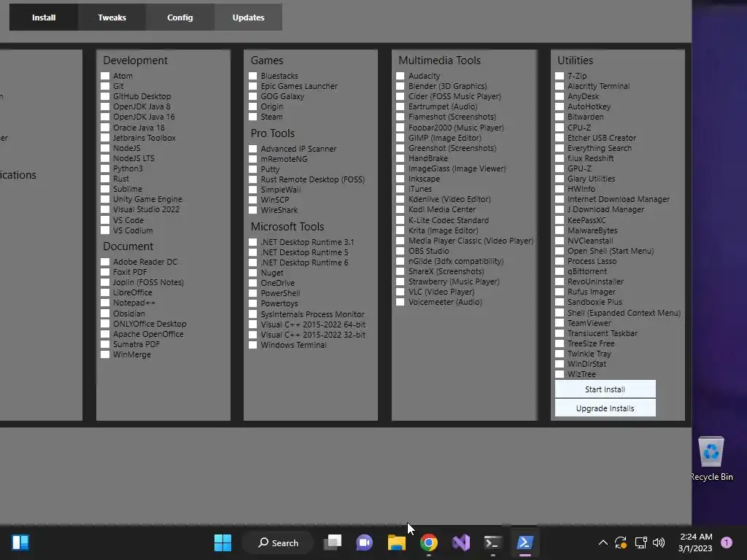Check the Adobe Reader DC checkbox
Screen dimensions: 747x560
coord(105,262)
